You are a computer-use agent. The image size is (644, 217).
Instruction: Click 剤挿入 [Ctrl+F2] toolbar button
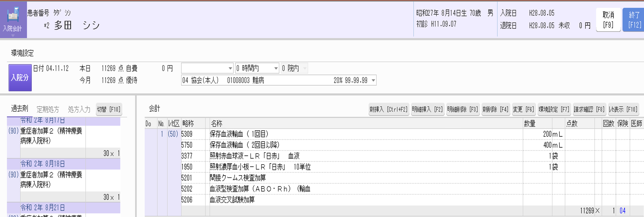click(x=389, y=110)
